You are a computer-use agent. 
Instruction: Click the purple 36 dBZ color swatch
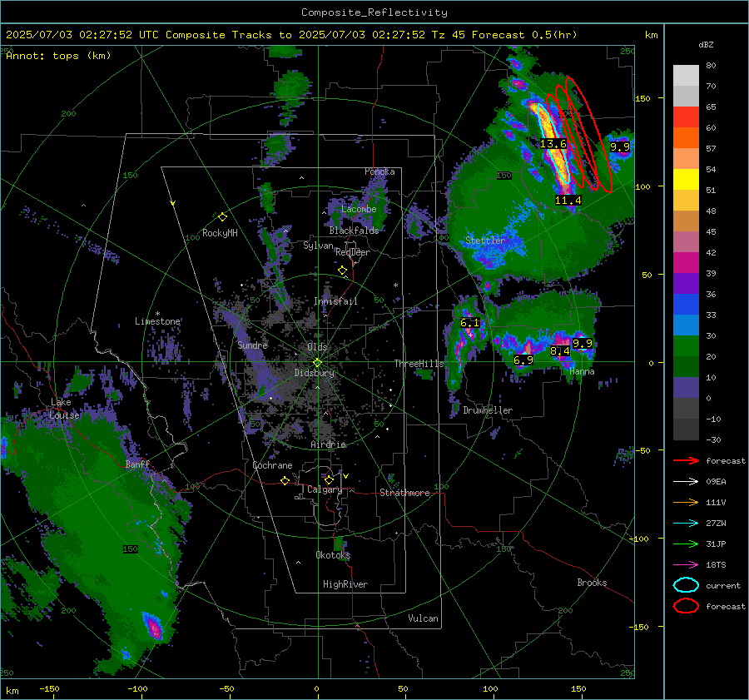coord(686,283)
